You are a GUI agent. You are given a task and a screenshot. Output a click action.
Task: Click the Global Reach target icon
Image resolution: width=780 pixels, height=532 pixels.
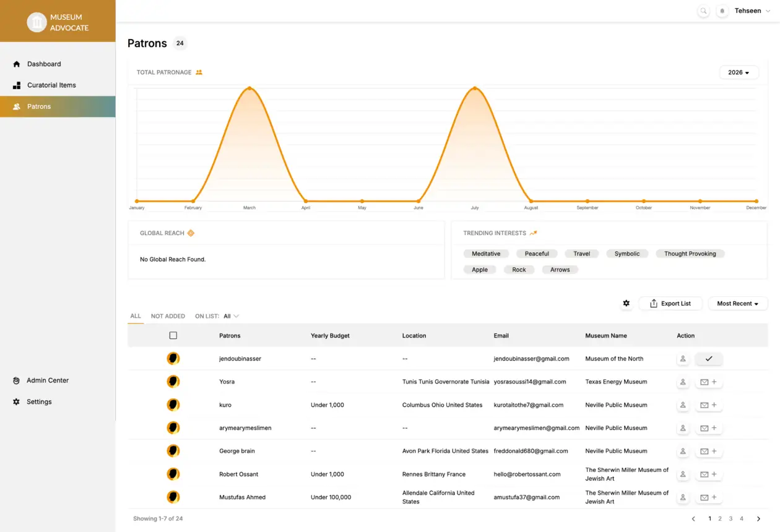click(191, 233)
